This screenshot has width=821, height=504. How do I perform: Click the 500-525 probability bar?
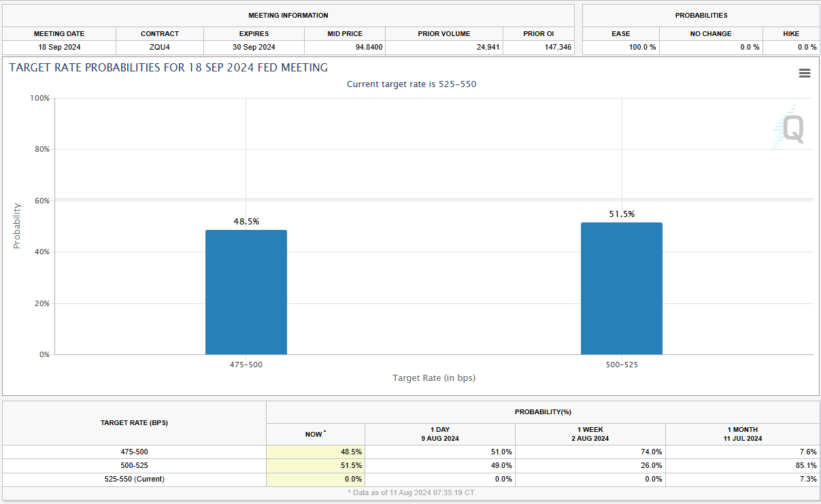pos(621,288)
